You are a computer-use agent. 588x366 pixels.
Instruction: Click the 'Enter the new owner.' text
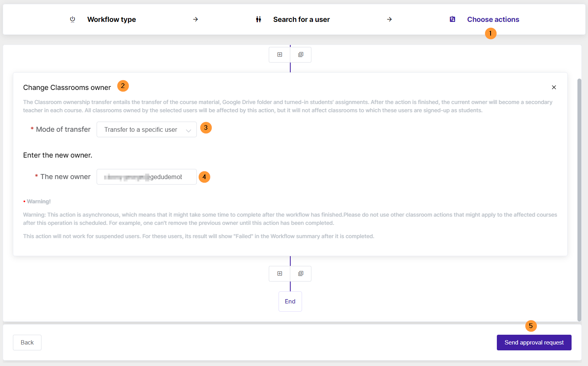(58, 155)
